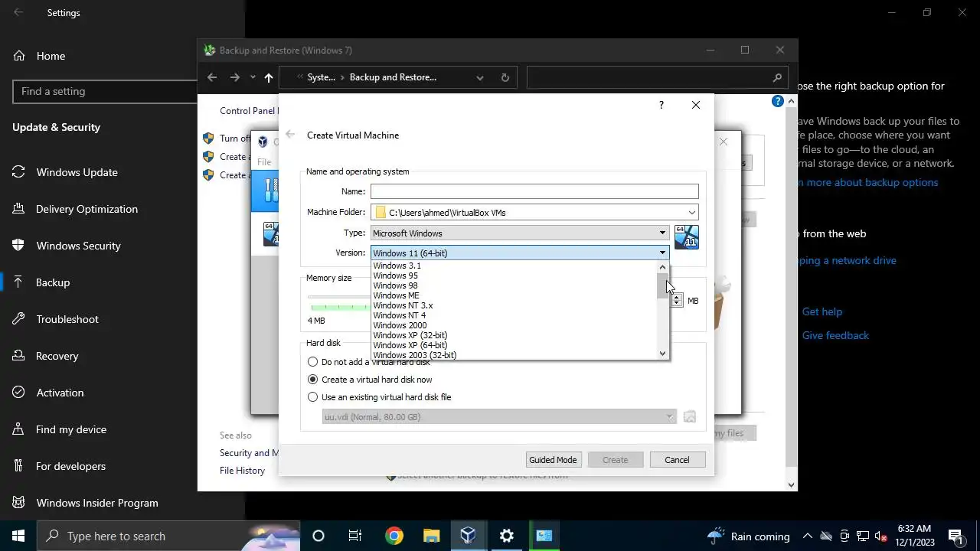Click the grayed-out Create button
Image resolution: width=980 pixels, height=551 pixels.
click(x=616, y=460)
